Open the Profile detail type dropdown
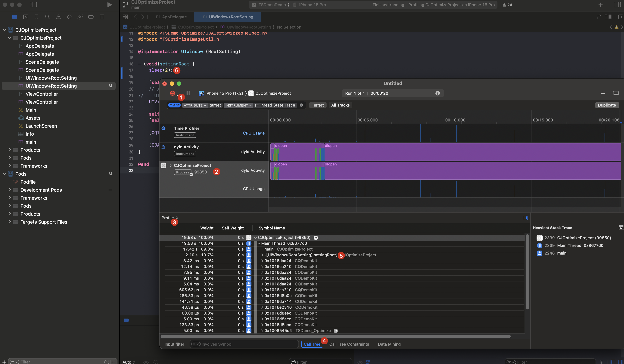624x364 pixels. (170, 218)
